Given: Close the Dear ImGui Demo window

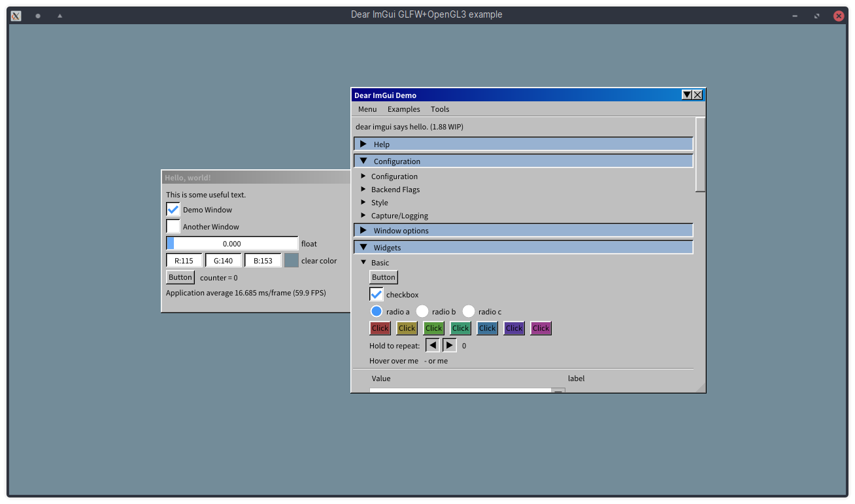Looking at the screenshot, I should coord(697,95).
